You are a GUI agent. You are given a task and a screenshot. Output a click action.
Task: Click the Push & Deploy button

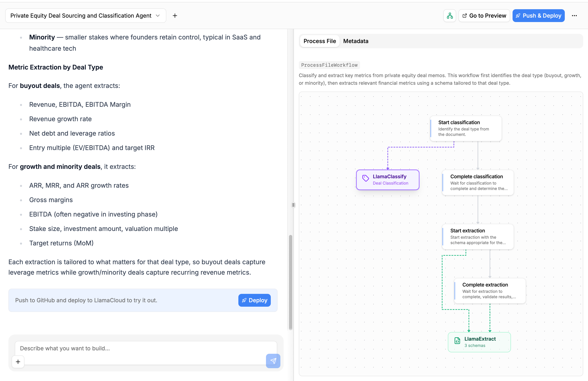(538, 16)
